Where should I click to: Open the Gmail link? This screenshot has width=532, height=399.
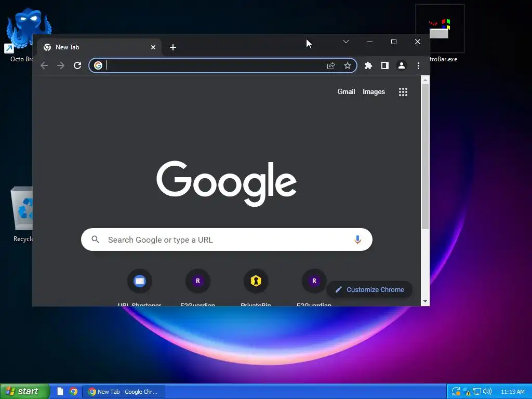pyautogui.click(x=346, y=91)
